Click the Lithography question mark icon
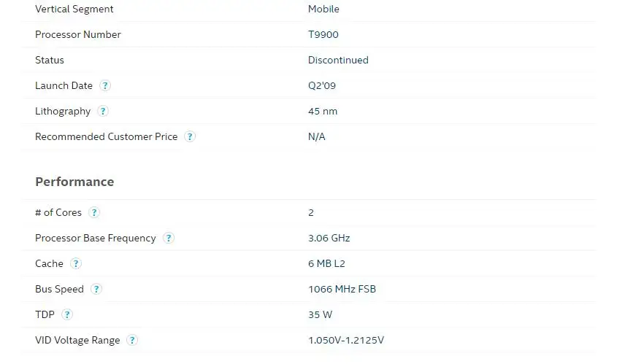 (x=103, y=112)
